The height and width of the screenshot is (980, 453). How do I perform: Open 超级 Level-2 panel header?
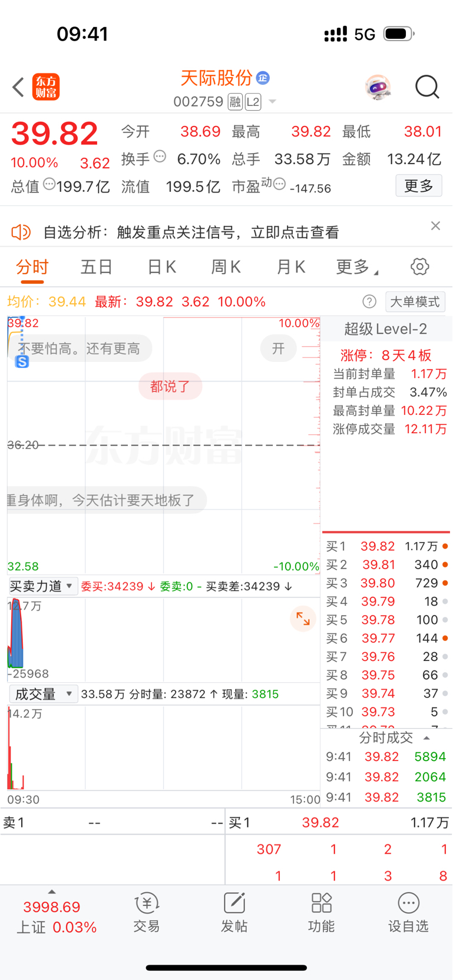(x=386, y=329)
